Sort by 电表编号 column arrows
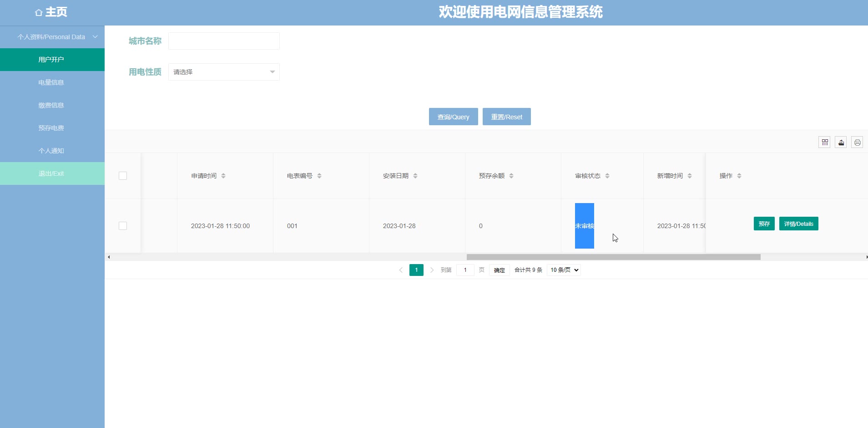Image resolution: width=868 pixels, height=428 pixels. click(319, 176)
